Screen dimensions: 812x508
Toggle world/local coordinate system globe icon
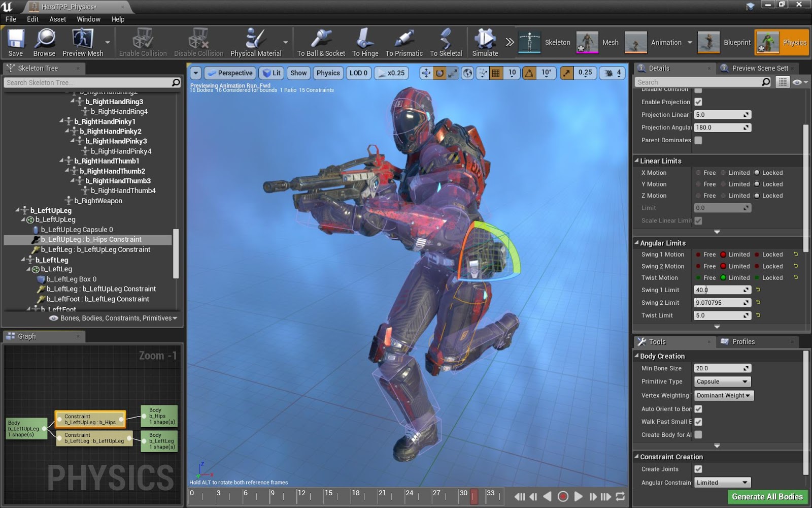tap(467, 73)
